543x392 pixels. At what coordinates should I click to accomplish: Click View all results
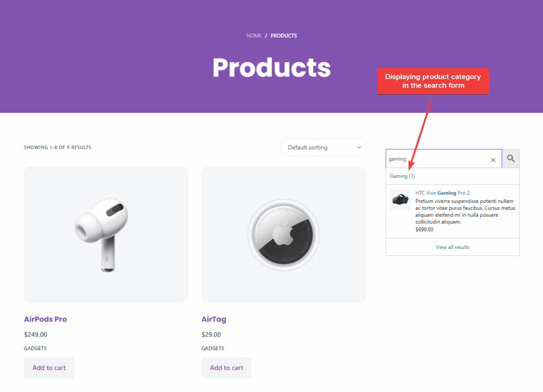point(452,247)
